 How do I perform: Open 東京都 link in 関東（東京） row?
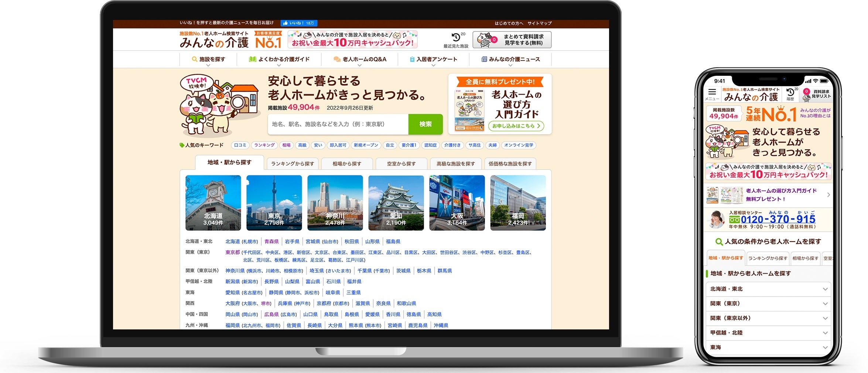[233, 253]
